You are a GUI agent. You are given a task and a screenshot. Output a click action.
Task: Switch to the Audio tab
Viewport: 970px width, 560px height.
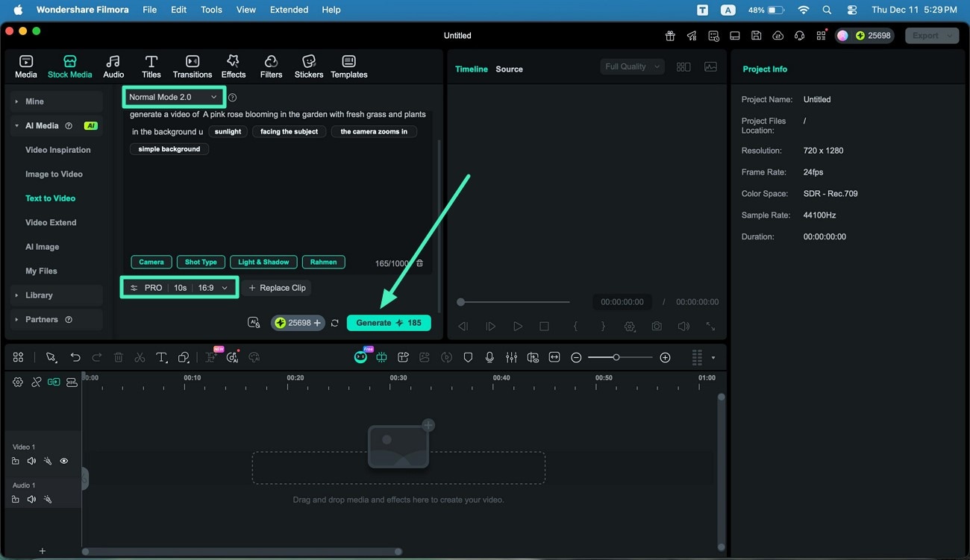pos(113,66)
